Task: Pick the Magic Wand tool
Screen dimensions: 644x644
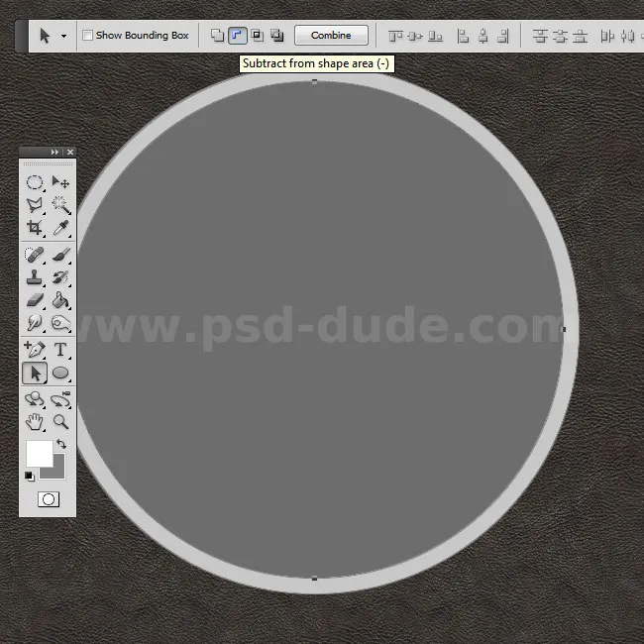Action: [x=60, y=205]
